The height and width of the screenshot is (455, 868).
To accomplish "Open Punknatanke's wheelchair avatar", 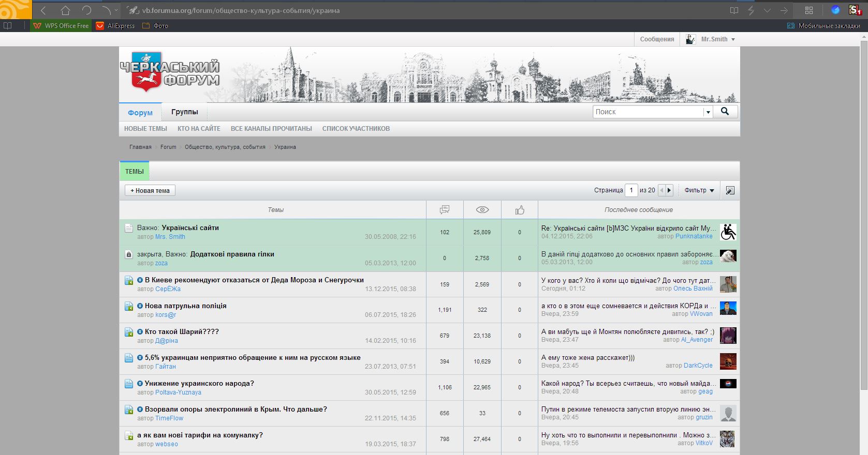I will [728, 232].
